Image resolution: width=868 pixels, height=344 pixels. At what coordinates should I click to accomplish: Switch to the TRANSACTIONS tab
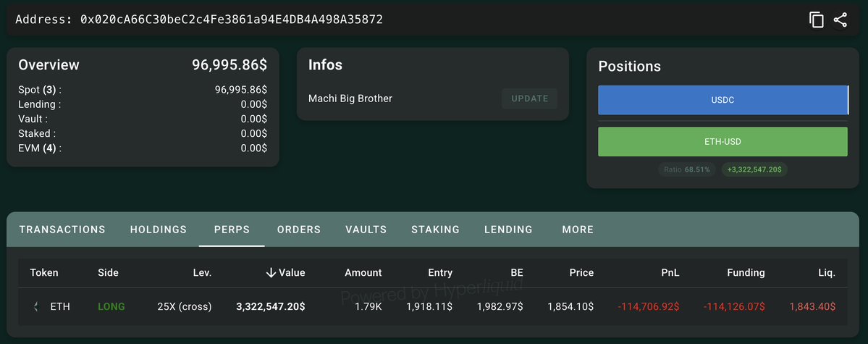click(62, 230)
